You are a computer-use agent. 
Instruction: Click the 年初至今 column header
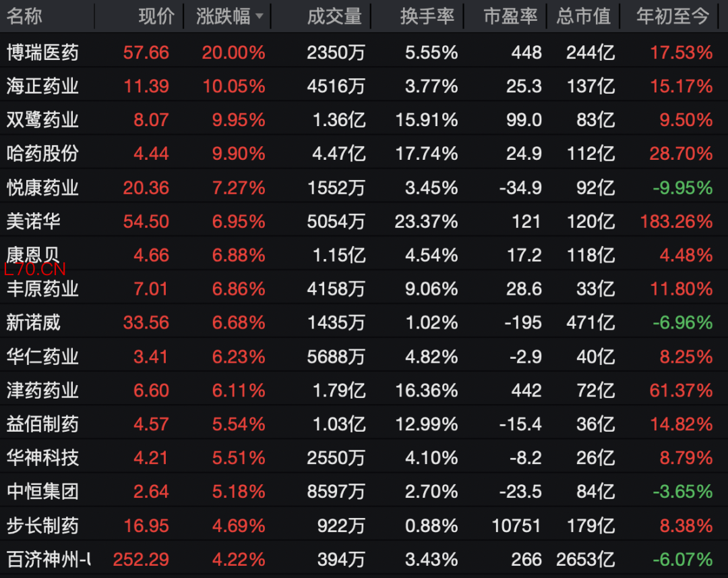pos(673,17)
